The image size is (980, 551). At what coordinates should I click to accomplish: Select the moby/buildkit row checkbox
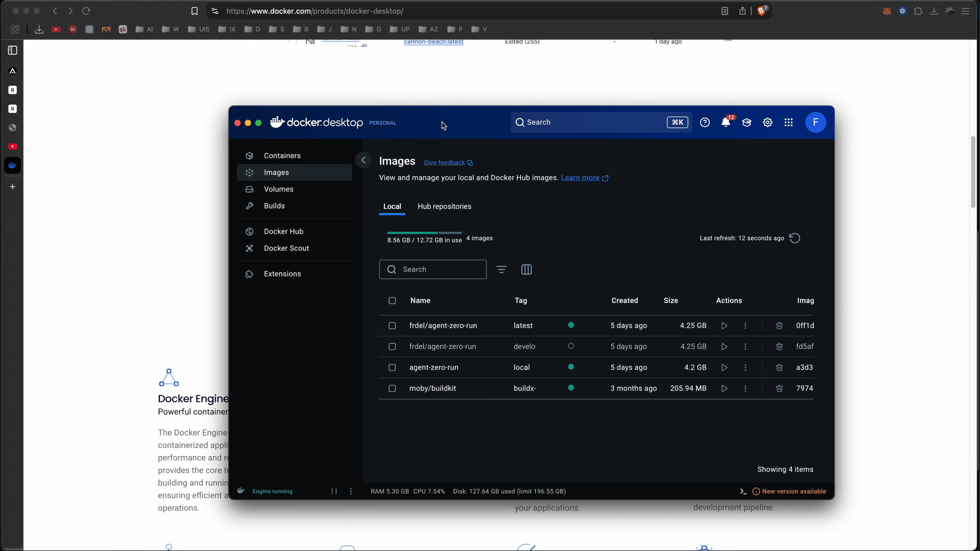[392, 389]
